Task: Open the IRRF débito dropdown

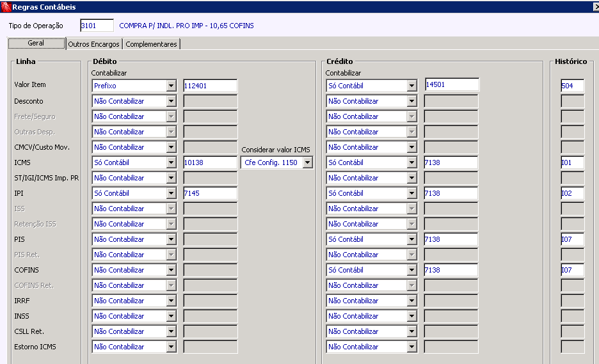Action: point(134,301)
